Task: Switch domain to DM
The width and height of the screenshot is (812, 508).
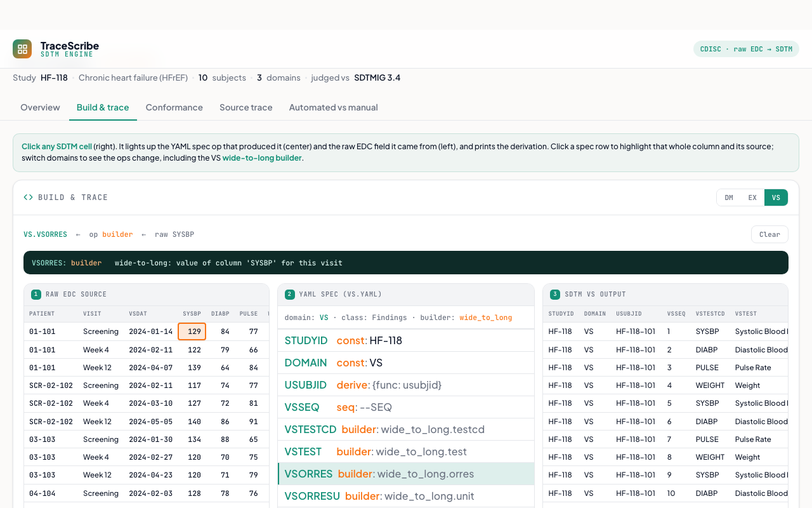Action: click(729, 197)
